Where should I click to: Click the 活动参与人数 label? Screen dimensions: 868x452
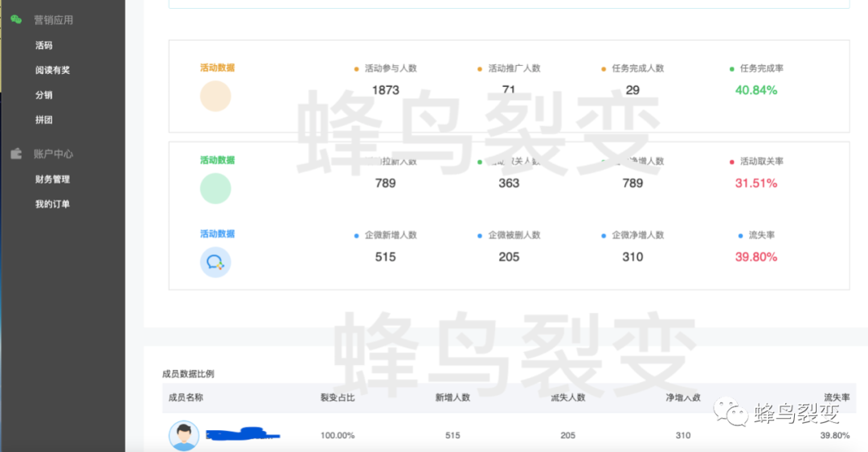[x=391, y=68]
